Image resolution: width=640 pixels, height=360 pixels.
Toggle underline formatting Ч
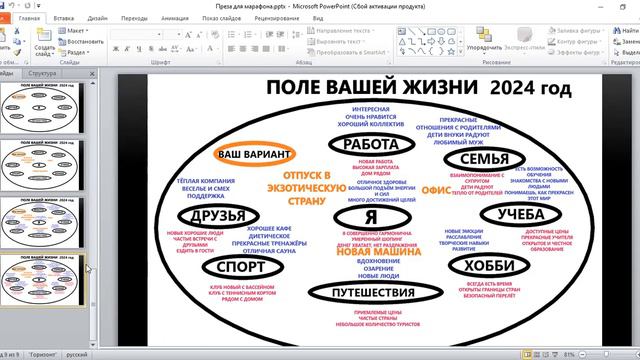pyautogui.click(x=139, y=49)
